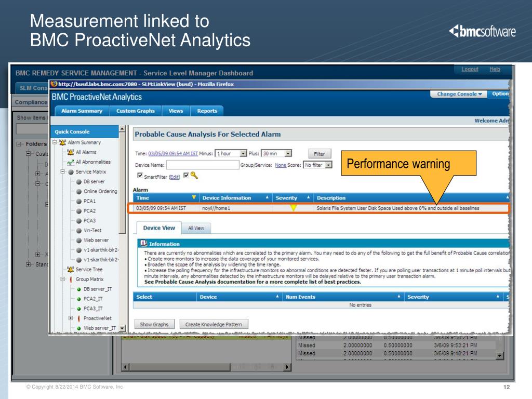532x399 pixels.
Task: Click the Show Graphs button
Action: (x=154, y=324)
